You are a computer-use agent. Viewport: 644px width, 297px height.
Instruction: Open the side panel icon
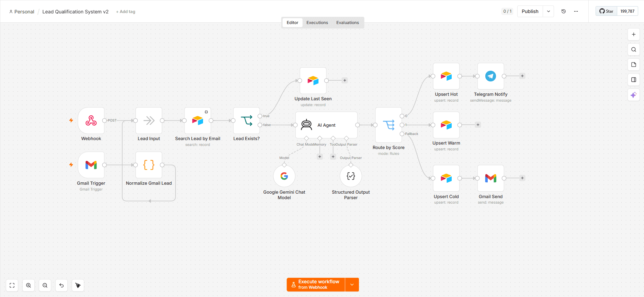coord(634,80)
